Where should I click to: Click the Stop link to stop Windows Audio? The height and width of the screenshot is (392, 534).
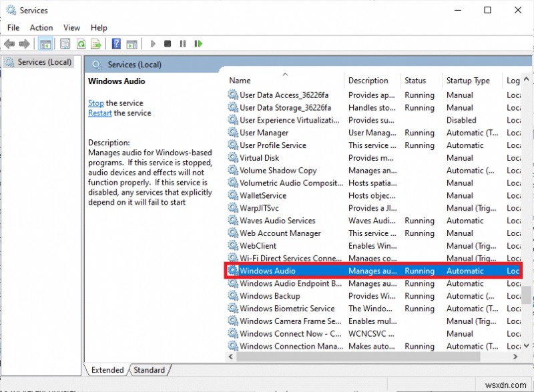pos(95,103)
